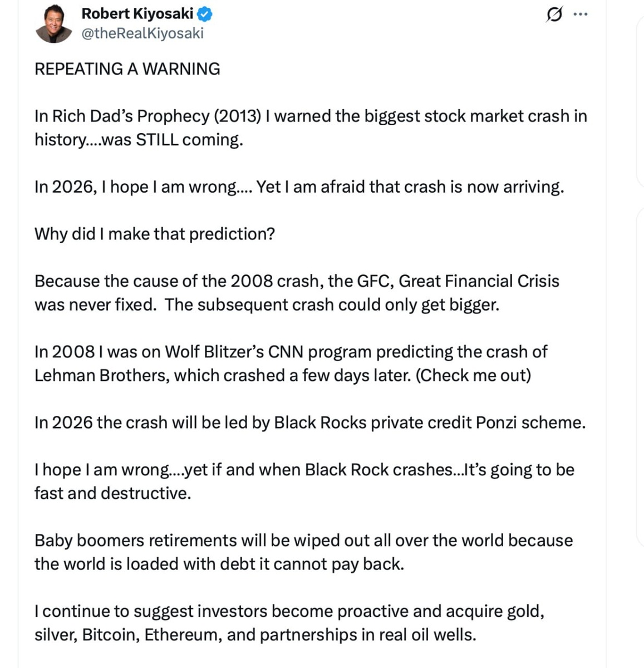Click the line beginning 'In 2026, I hope'
Viewport: 644px width, 668px height.
tap(299, 186)
